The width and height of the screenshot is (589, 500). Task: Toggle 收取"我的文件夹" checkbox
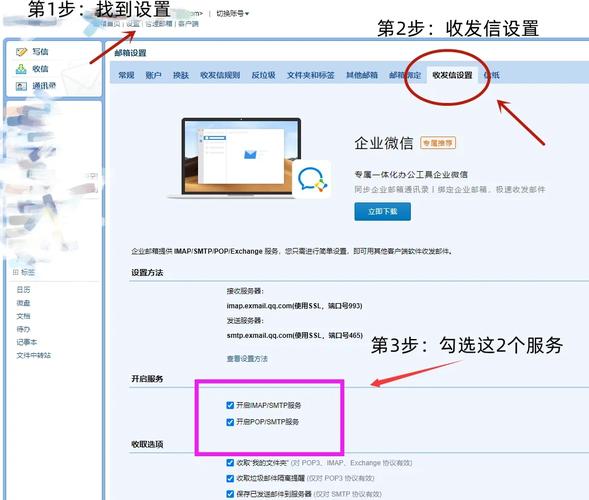[230, 462]
